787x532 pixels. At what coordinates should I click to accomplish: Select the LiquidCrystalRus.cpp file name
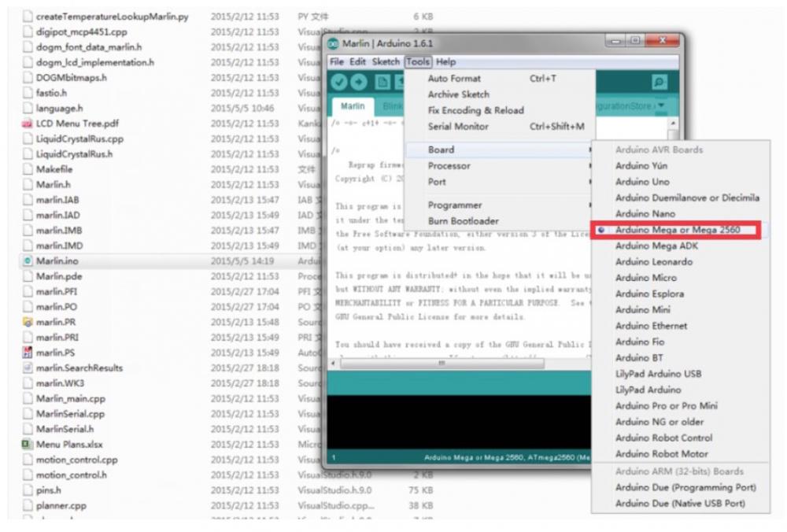tap(79, 139)
